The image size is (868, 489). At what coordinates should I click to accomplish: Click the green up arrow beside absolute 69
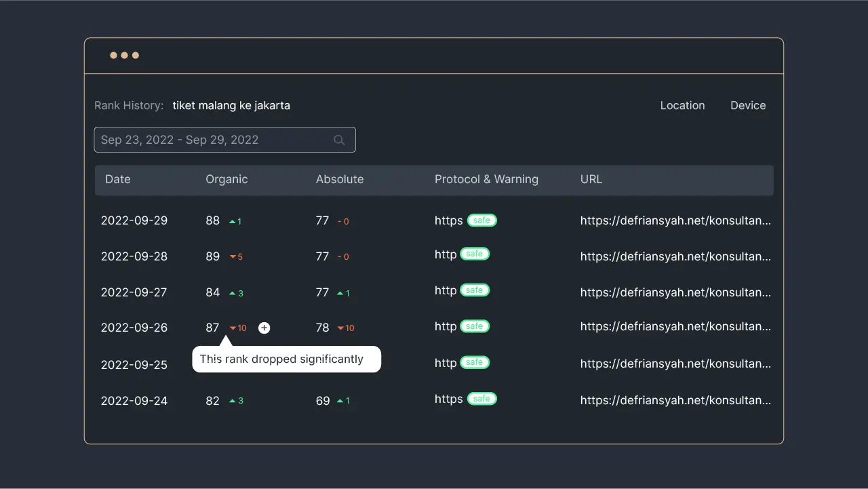pyautogui.click(x=340, y=401)
